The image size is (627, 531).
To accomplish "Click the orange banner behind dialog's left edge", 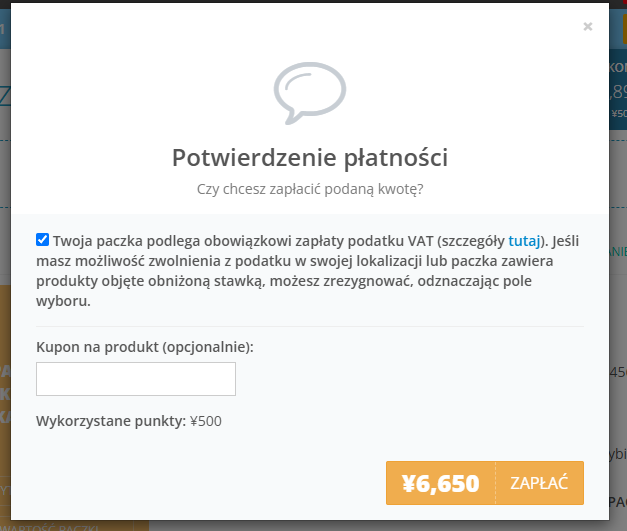I will tap(4, 400).
